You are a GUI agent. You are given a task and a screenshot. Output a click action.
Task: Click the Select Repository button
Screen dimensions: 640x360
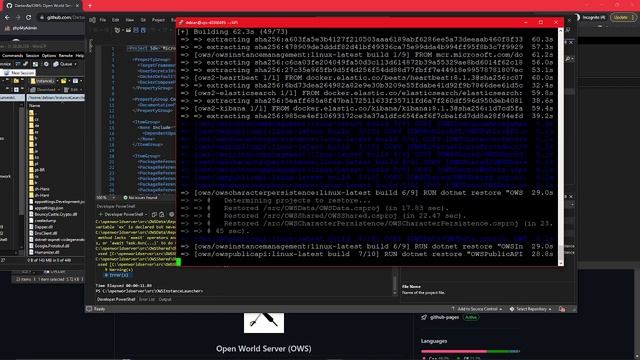530,309
